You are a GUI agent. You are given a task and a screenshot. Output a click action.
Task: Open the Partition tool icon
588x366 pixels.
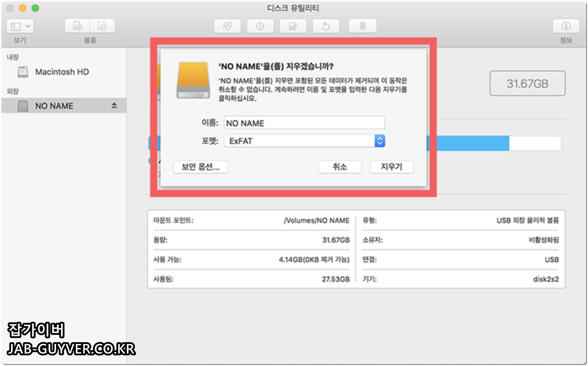click(260, 26)
